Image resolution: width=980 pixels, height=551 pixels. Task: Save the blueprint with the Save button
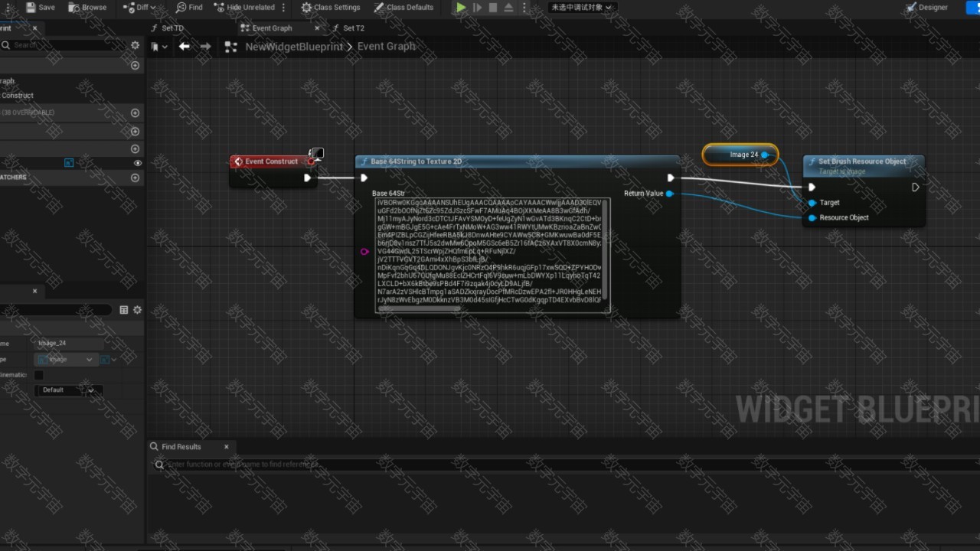click(x=40, y=7)
